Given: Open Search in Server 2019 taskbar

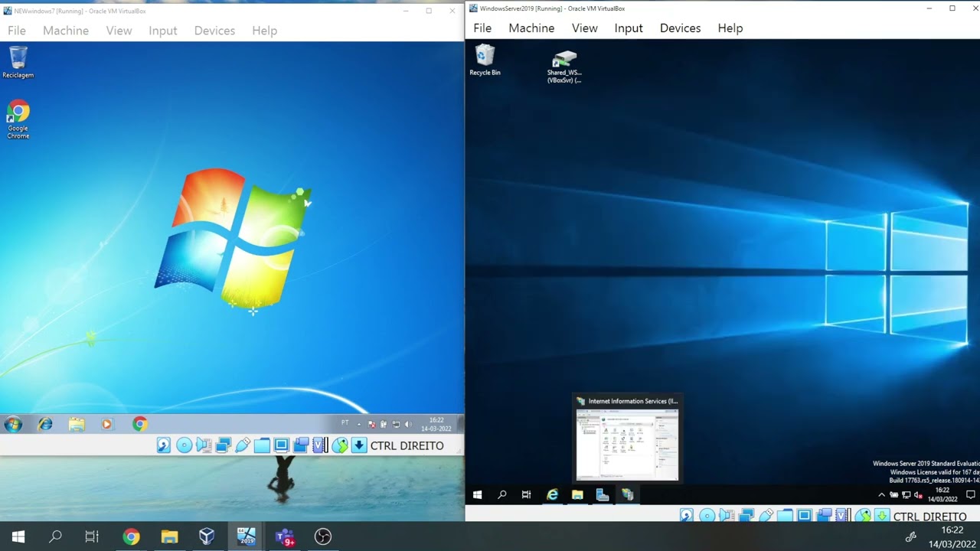Looking at the screenshot, I should tap(502, 495).
